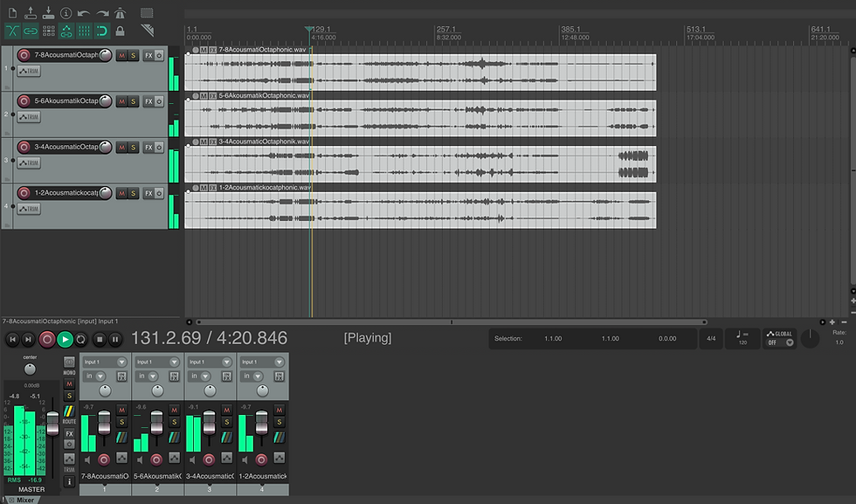The image size is (856, 504).
Task: Mute the master track
Action: [69, 384]
